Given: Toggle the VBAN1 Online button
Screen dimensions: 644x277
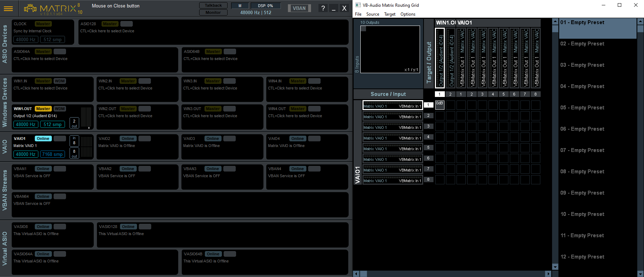Looking at the screenshot, I should pos(43,169).
